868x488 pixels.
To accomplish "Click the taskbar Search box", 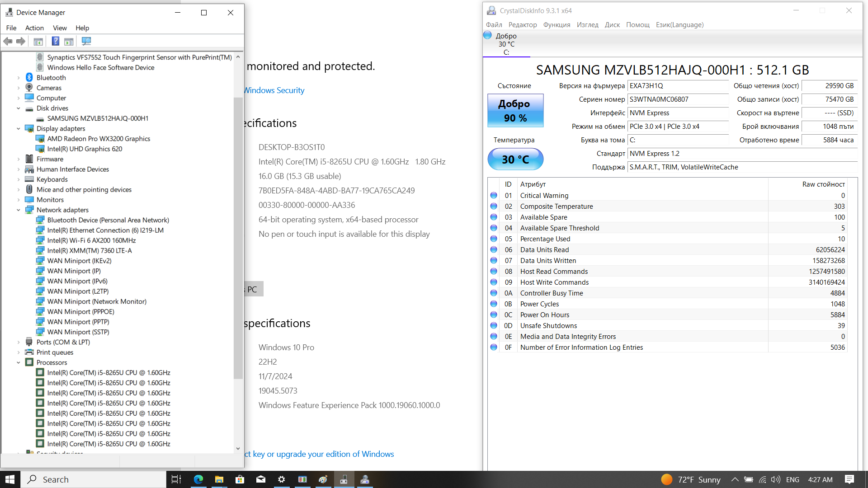I will click(x=94, y=479).
